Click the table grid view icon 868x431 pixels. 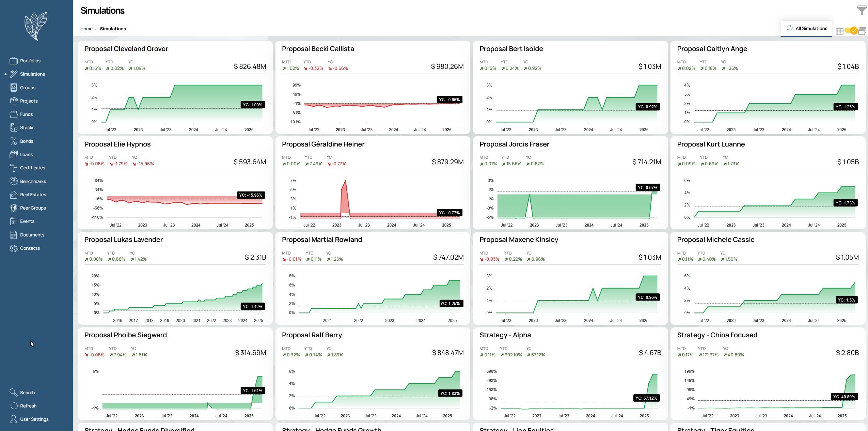tap(840, 31)
